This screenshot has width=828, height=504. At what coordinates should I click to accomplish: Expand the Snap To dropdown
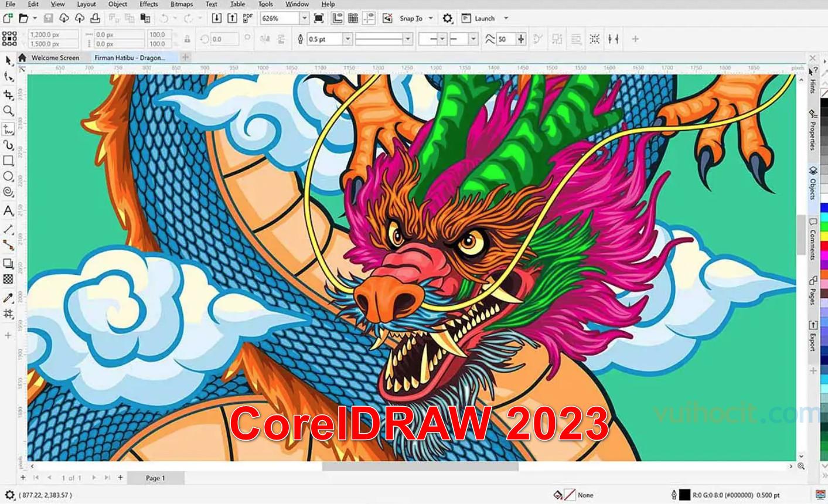(x=431, y=18)
